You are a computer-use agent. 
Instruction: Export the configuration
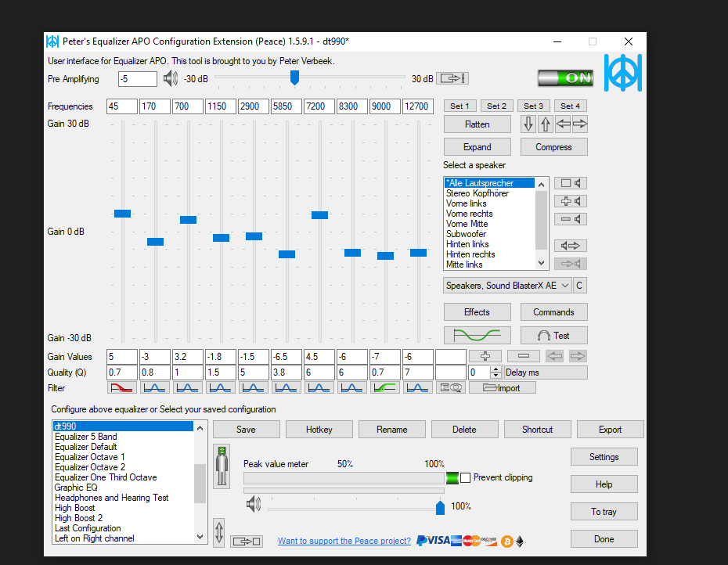[x=610, y=430]
